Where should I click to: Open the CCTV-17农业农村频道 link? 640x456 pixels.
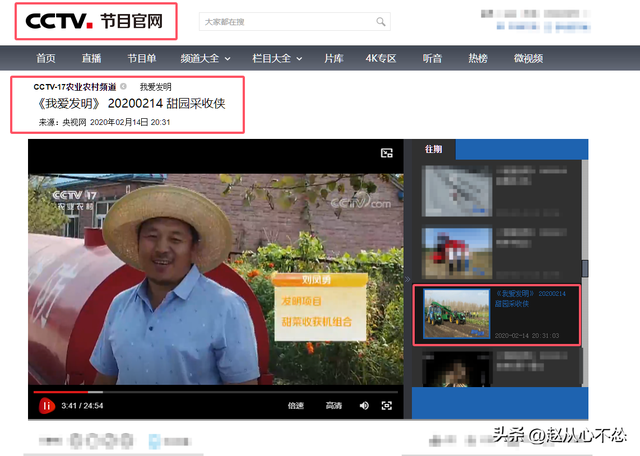(x=75, y=87)
